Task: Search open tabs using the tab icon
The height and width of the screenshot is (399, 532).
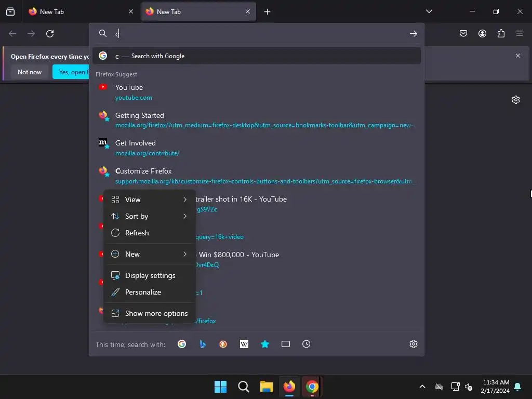Action: [x=286, y=344]
